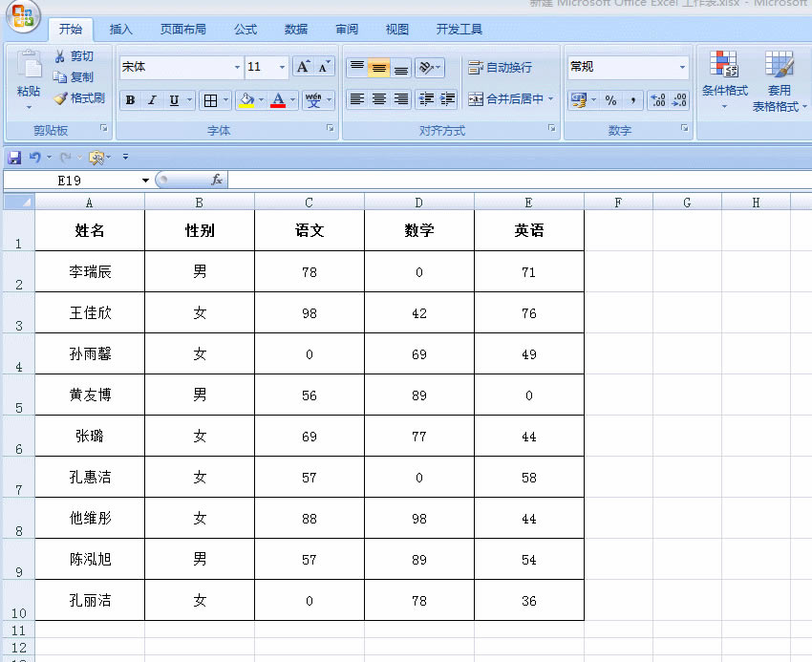Click the phonetic guide wén icon
Viewport: 812px width, 662px height.
pyautogui.click(x=313, y=100)
